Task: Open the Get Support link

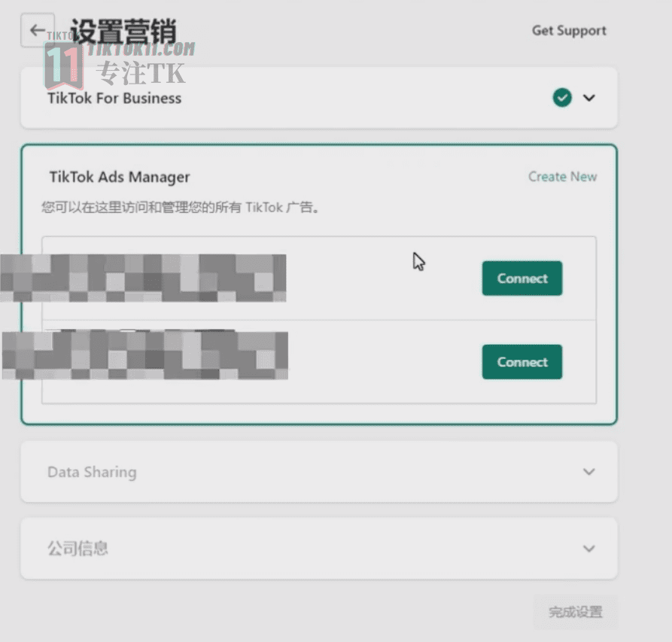Action: 569,31
